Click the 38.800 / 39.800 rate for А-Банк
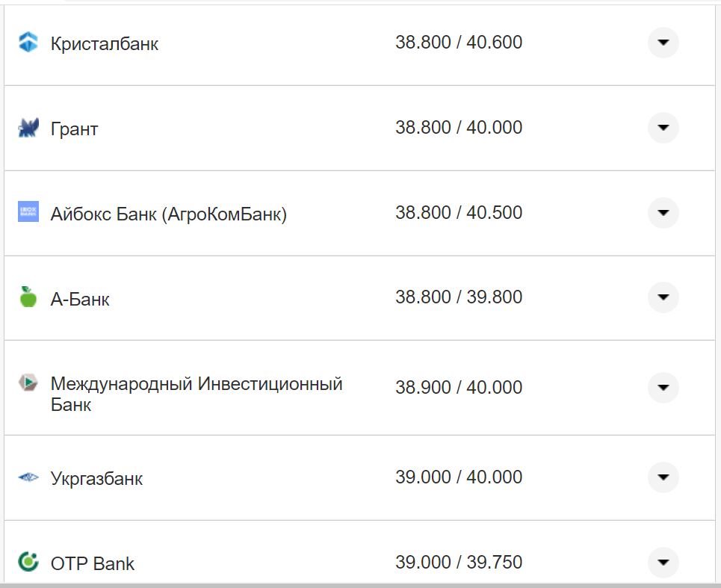 459,297
